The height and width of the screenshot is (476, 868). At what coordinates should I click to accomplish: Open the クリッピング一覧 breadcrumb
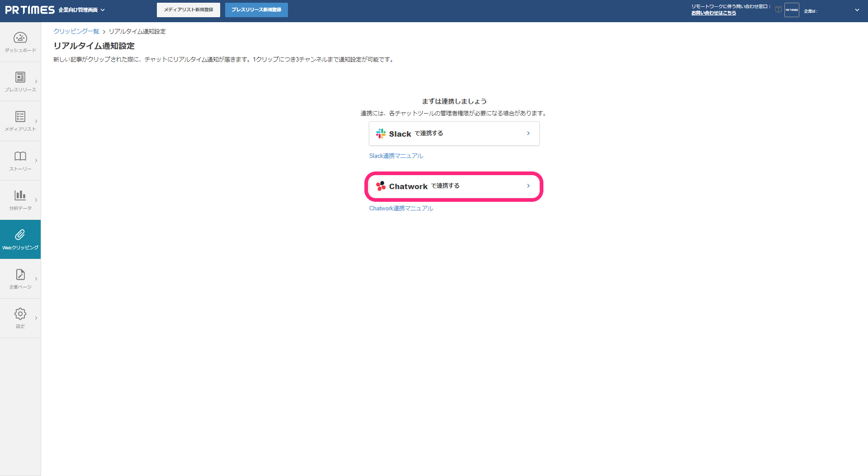coord(76,31)
